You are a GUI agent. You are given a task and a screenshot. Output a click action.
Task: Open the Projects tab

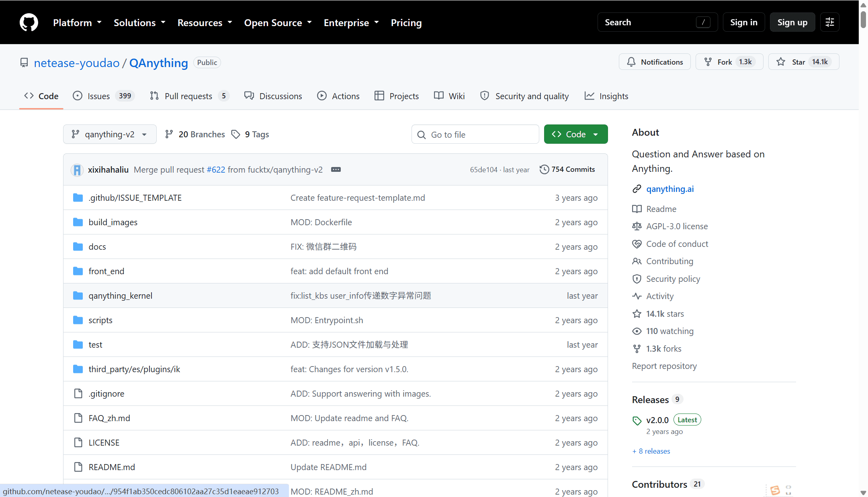pyautogui.click(x=397, y=96)
